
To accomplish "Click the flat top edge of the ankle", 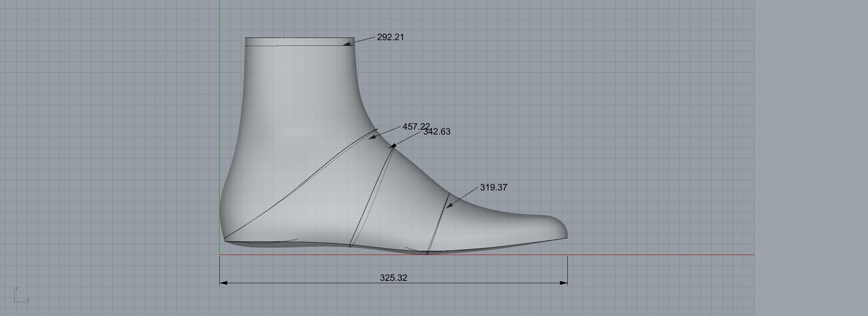I will click(300, 38).
